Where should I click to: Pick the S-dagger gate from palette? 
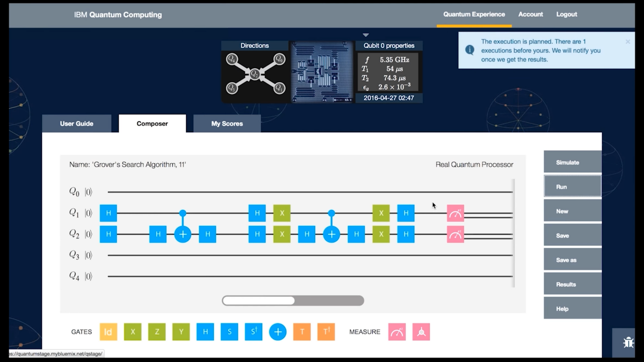pos(254,332)
